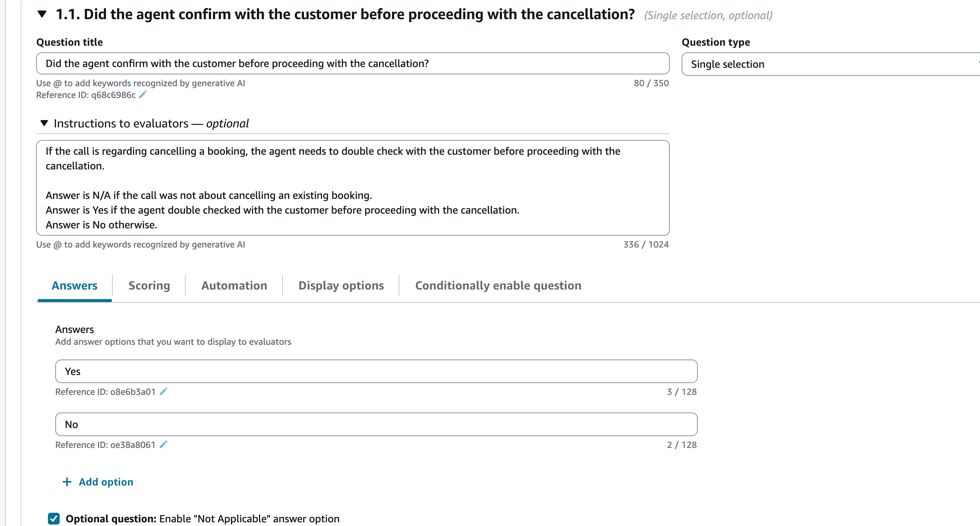Click in the Question title field
The image size is (980, 526).
(x=353, y=63)
